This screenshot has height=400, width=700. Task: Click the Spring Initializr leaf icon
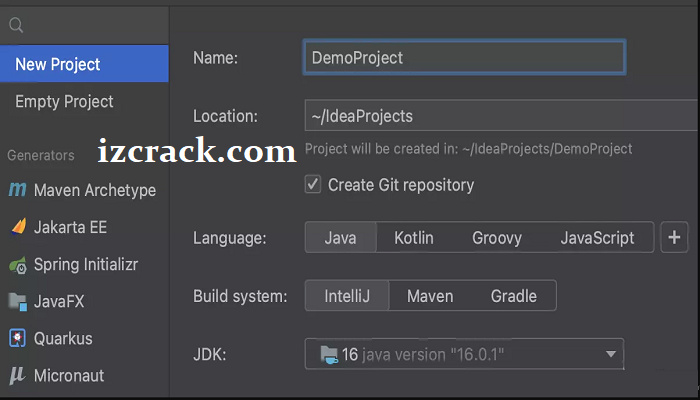[x=18, y=265]
